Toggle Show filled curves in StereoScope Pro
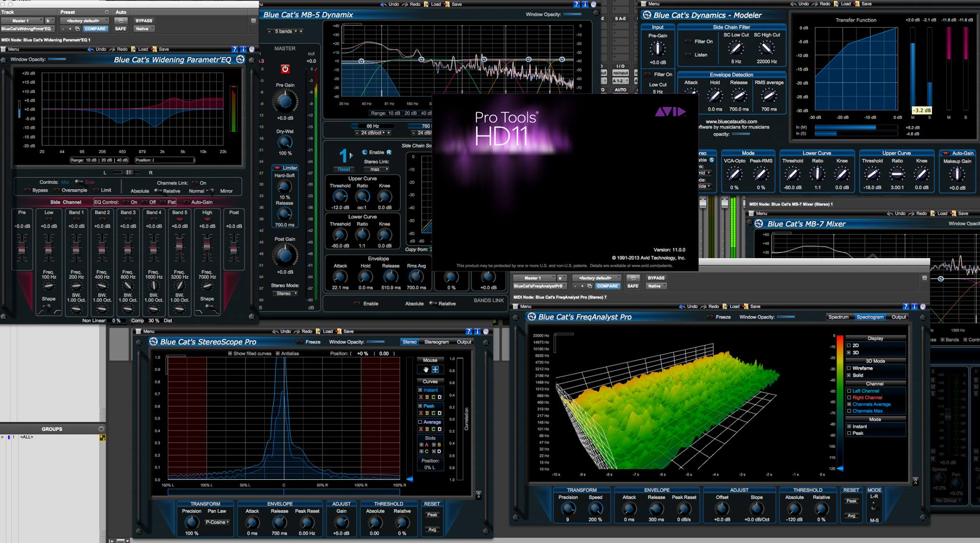980x543 pixels. pyautogui.click(x=230, y=353)
